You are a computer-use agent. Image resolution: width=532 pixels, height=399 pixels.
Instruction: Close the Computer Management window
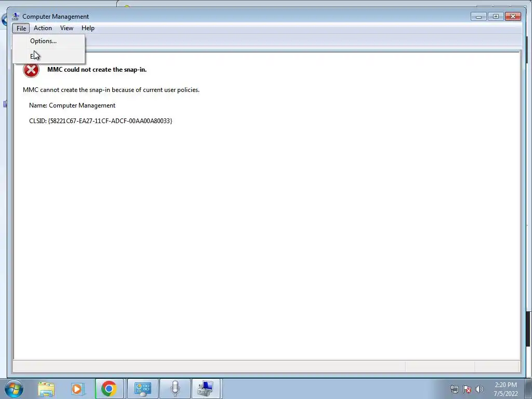pos(513,16)
